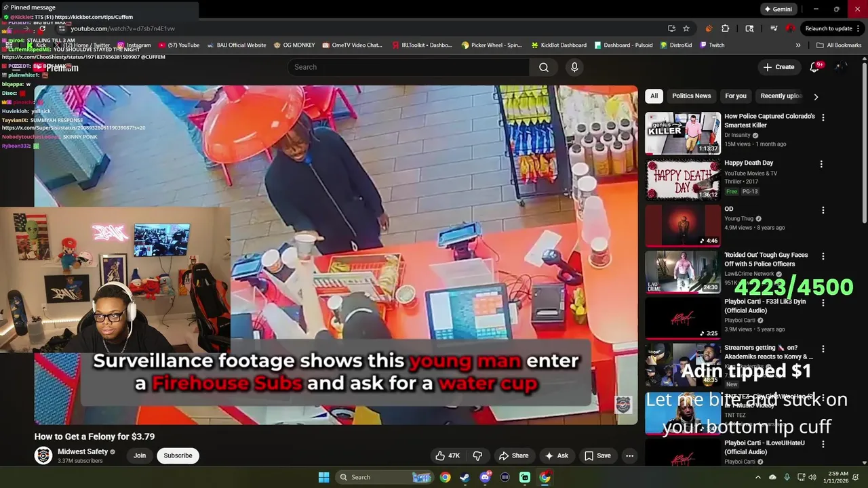868x488 pixels.
Task: Open the Chrome profile avatar
Action: point(790,28)
